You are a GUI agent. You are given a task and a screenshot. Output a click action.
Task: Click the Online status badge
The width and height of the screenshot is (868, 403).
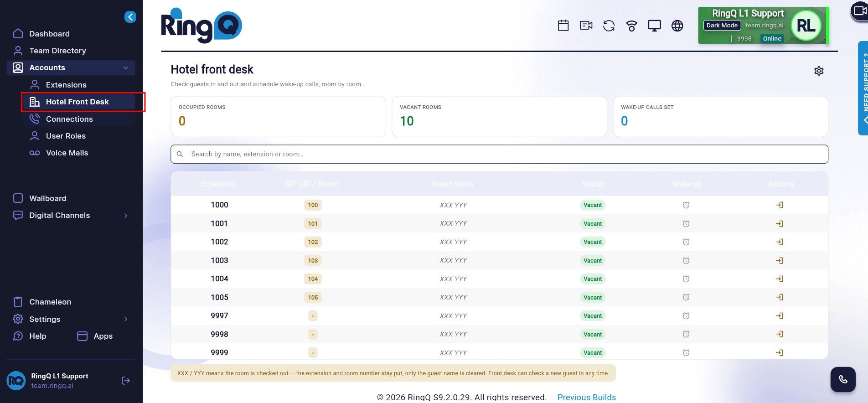click(x=772, y=38)
